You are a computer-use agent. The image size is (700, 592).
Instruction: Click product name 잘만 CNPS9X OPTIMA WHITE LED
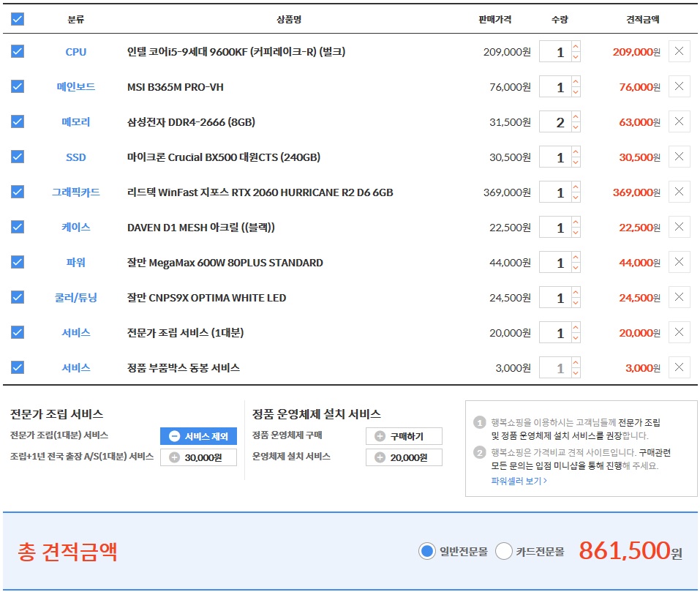(207, 298)
